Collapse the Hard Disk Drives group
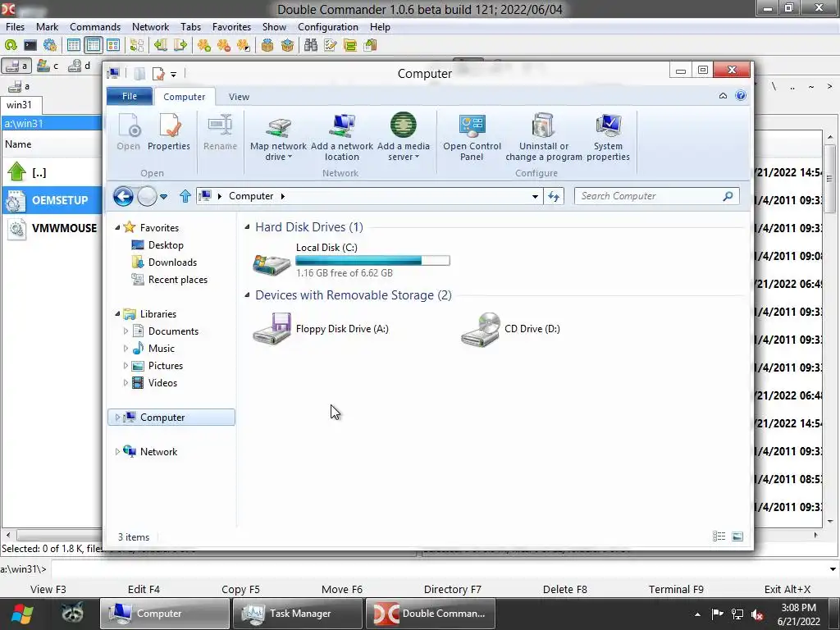Viewport: 840px width, 630px height. pyautogui.click(x=247, y=227)
